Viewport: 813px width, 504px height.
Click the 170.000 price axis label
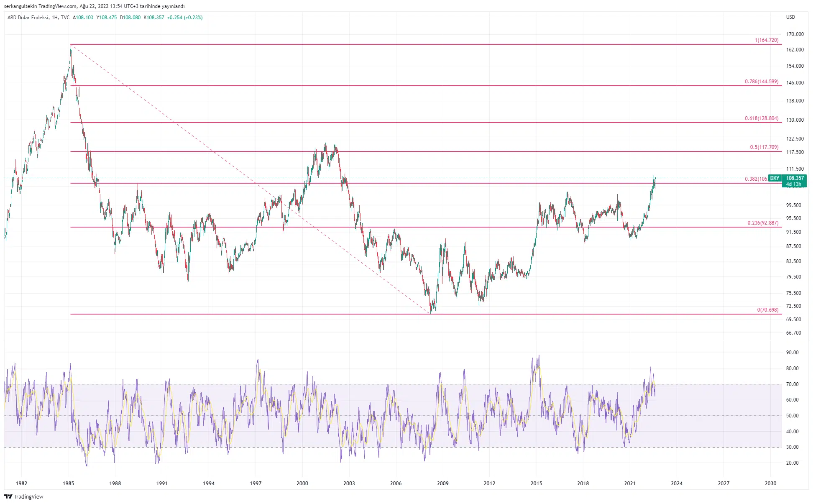click(x=795, y=34)
